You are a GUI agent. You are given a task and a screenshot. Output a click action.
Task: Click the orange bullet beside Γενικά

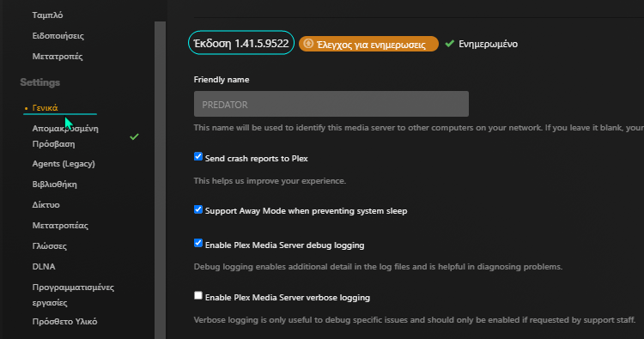(x=26, y=108)
